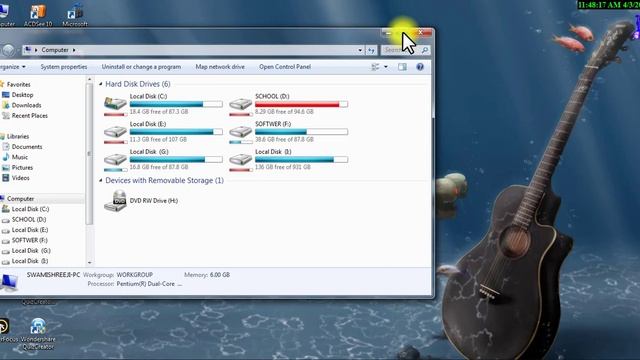Viewport: 640px width, 360px height.
Task: Select the DVD RW Drive (H:) icon
Action: tap(116, 200)
